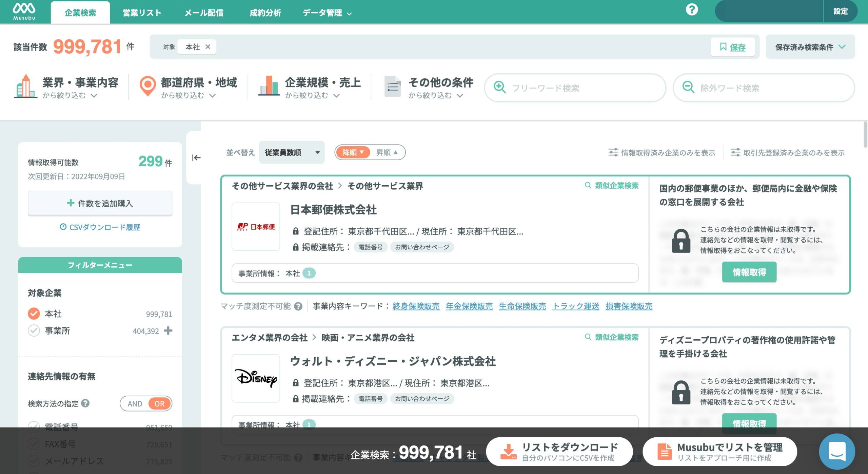Select OR search method
The height and width of the screenshot is (474, 868).
(x=160, y=404)
